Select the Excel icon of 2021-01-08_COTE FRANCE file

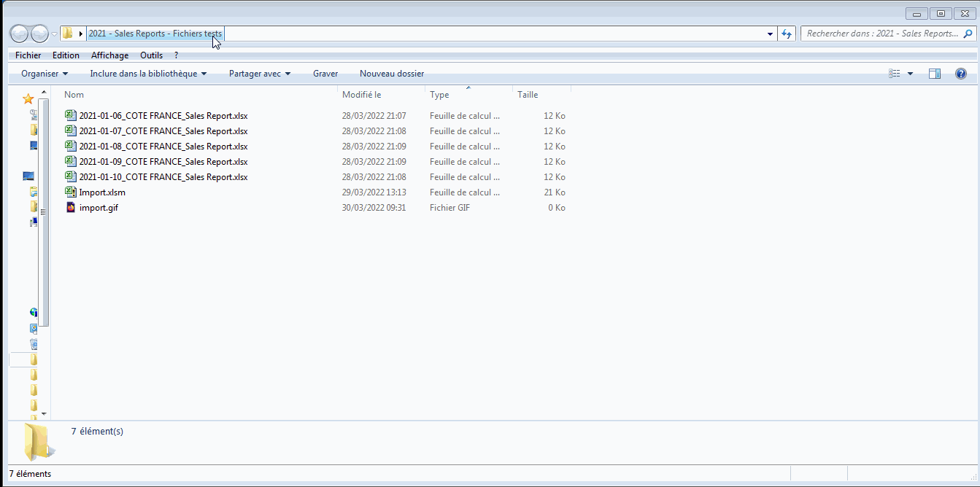71,146
